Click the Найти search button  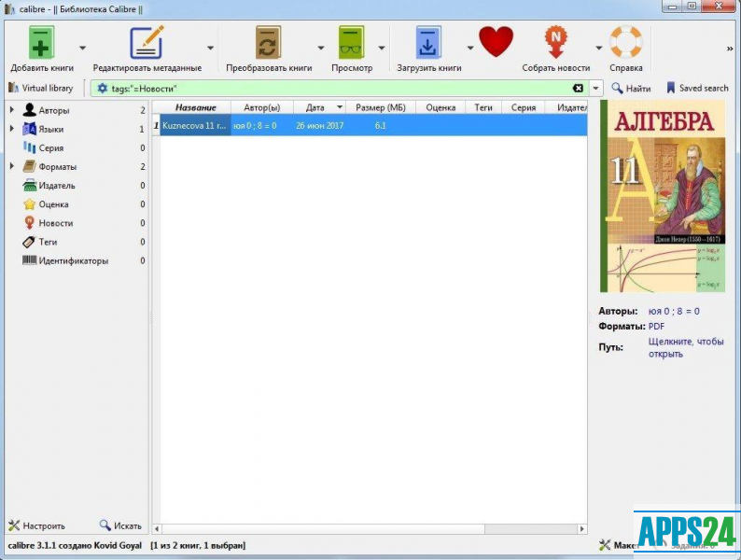pyautogui.click(x=631, y=89)
